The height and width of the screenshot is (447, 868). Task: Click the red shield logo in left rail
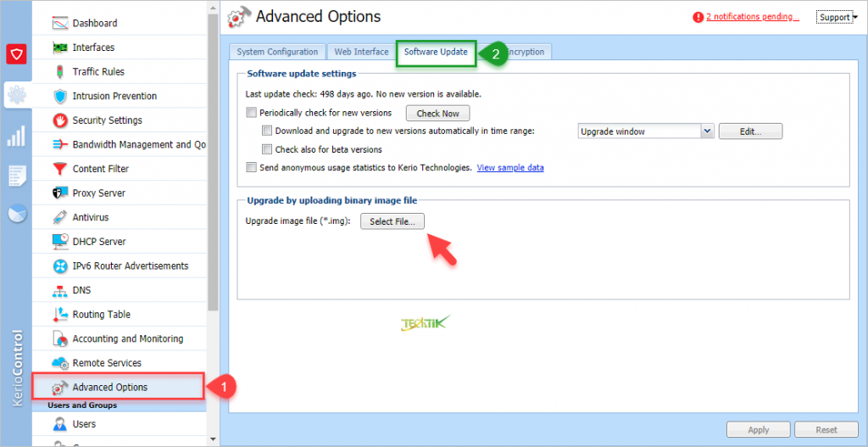click(x=17, y=55)
